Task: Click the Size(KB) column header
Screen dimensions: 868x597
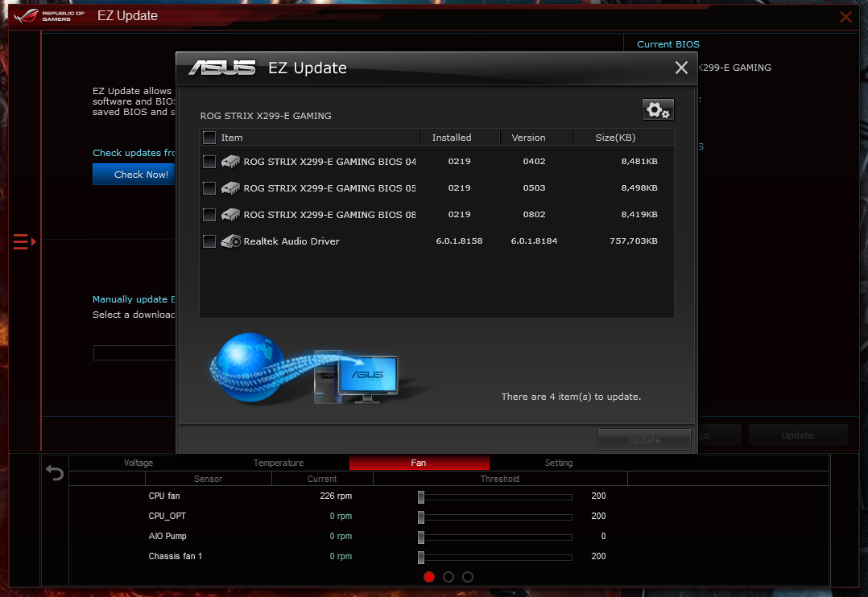Action: point(615,138)
